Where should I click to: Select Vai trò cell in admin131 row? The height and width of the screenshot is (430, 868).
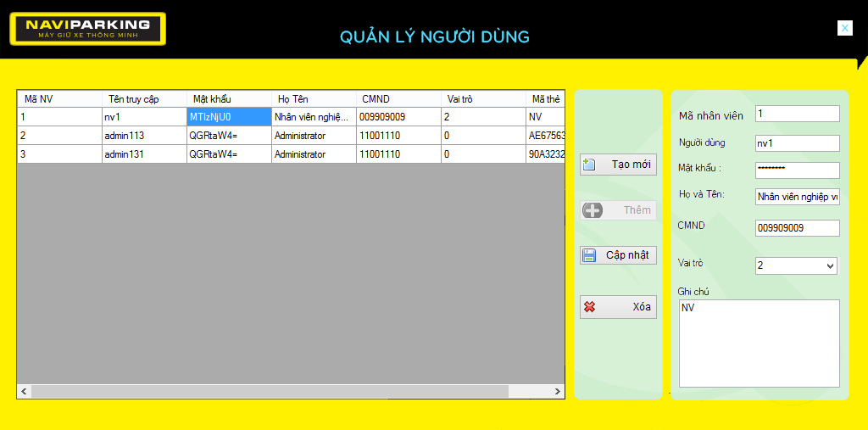tap(483, 154)
